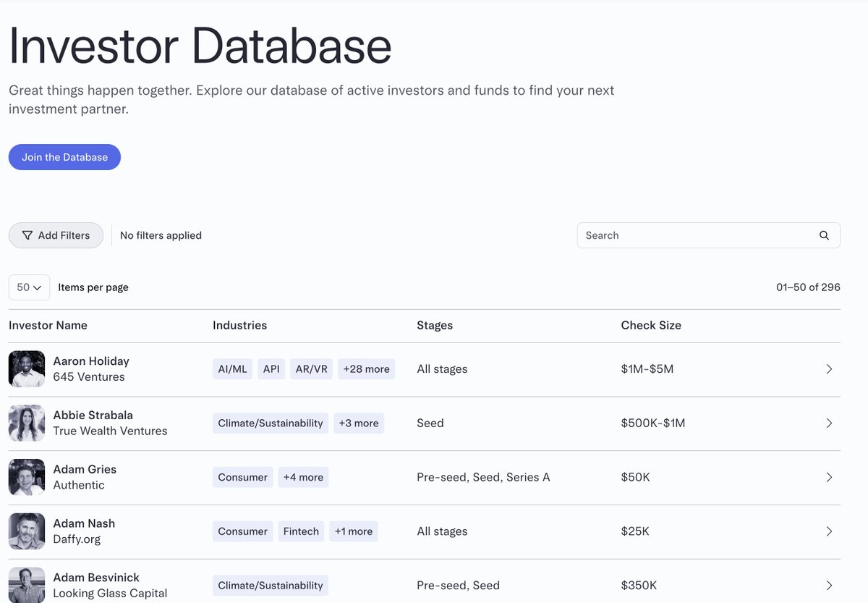Click Consumer tag in Adam Nash row
Screen dimensions: 868x603
point(243,531)
